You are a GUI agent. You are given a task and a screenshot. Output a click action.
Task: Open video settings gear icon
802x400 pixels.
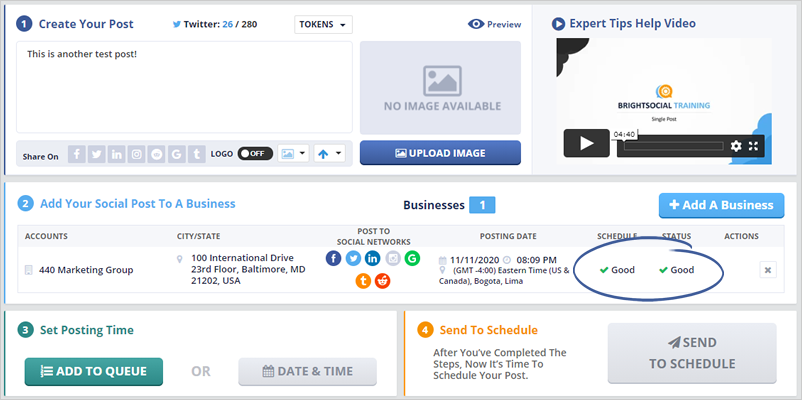point(736,146)
